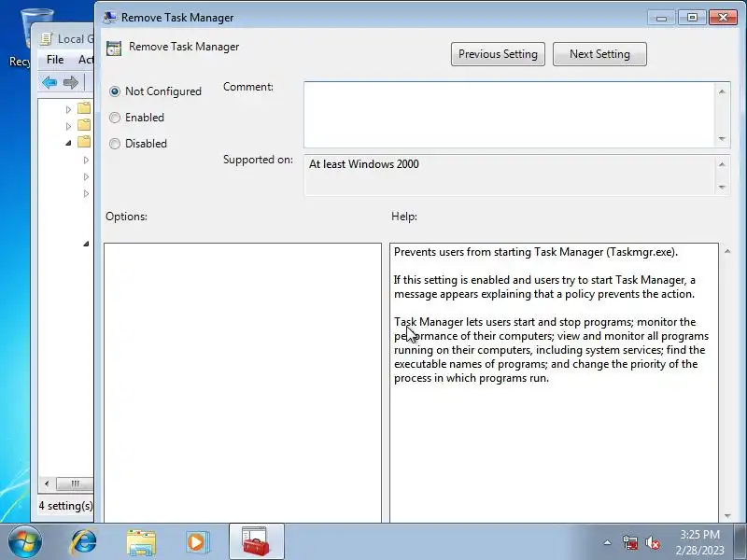The width and height of the screenshot is (747, 560).
Task: Click Local Group Policy Editor window icon
Action: pos(46,38)
